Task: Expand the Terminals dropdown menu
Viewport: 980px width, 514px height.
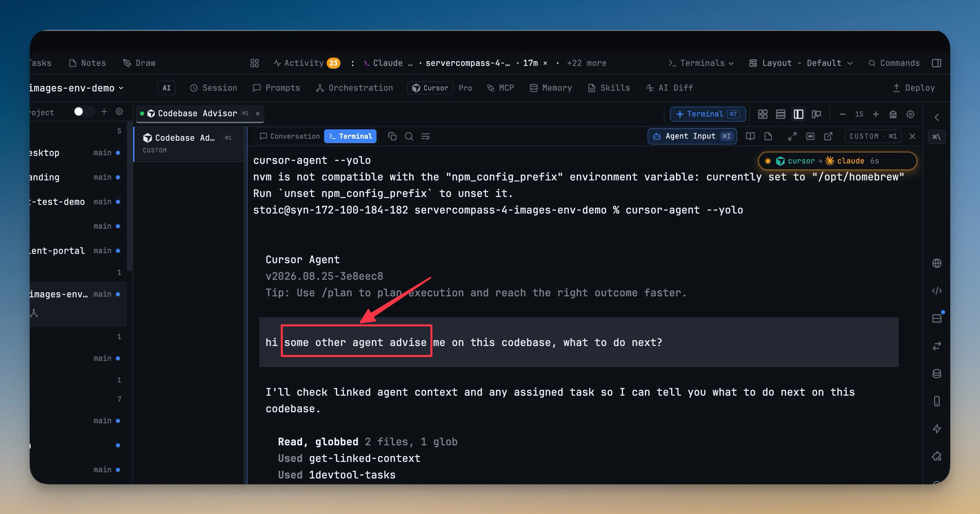Action: [701, 63]
